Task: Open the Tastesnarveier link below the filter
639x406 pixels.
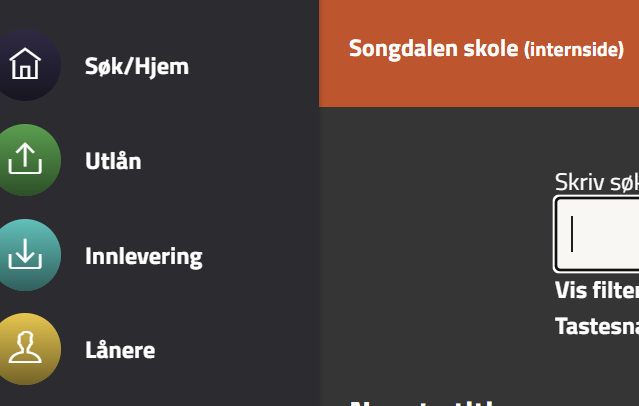Action: [x=597, y=326]
